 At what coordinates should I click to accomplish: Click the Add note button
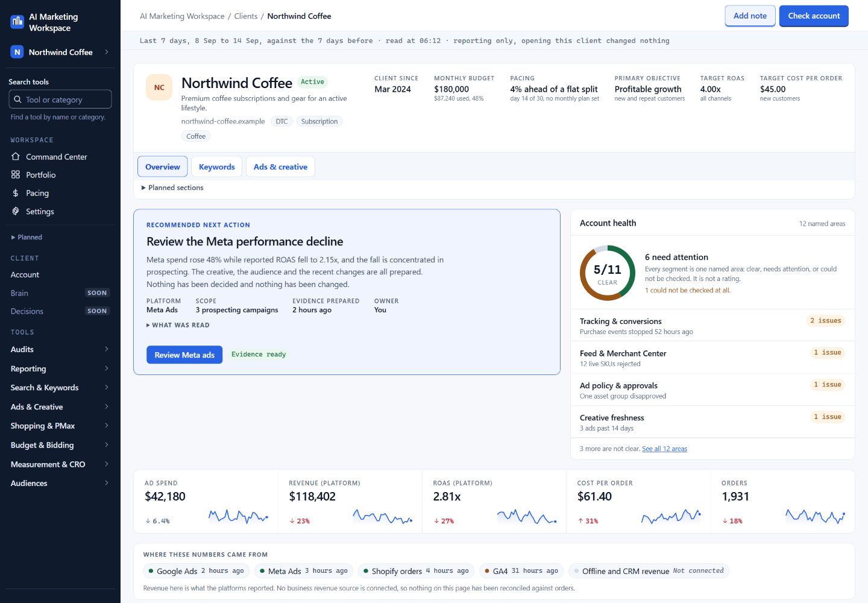pyautogui.click(x=750, y=16)
